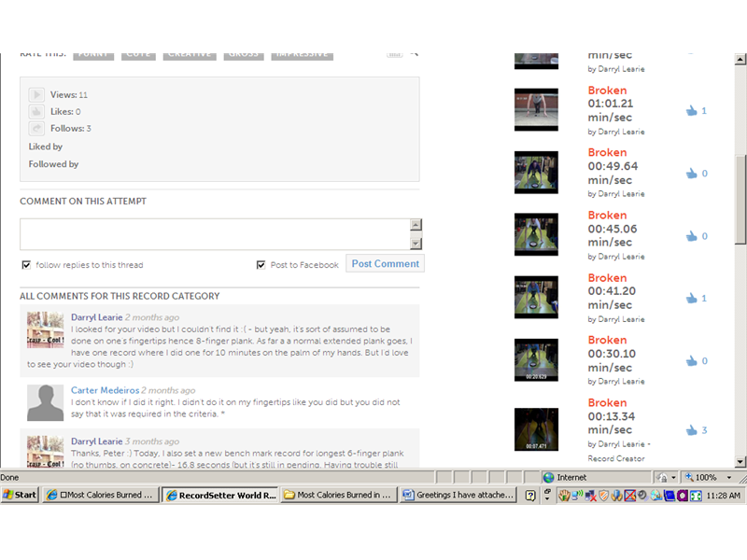Screen dimensions: 747x560
Task: Click comment box scroll up arrow
Action: (416, 225)
